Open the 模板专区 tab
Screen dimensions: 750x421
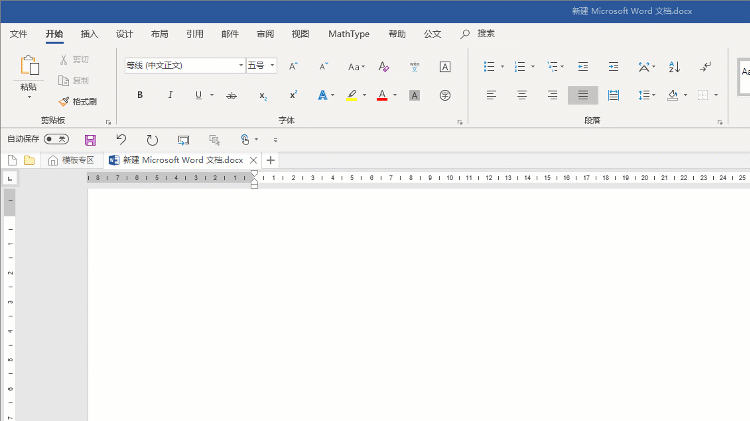[x=71, y=160]
